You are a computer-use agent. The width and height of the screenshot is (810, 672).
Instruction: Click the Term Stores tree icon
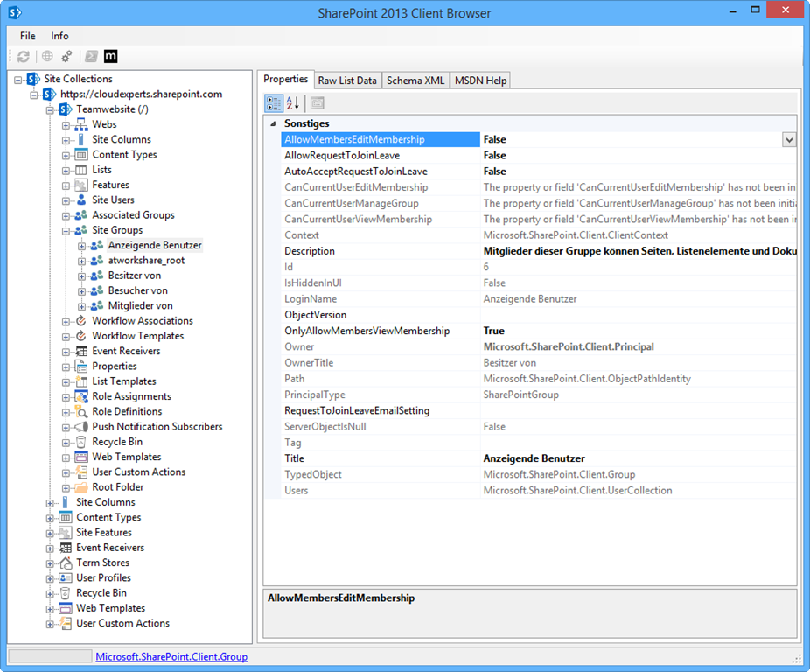65,563
